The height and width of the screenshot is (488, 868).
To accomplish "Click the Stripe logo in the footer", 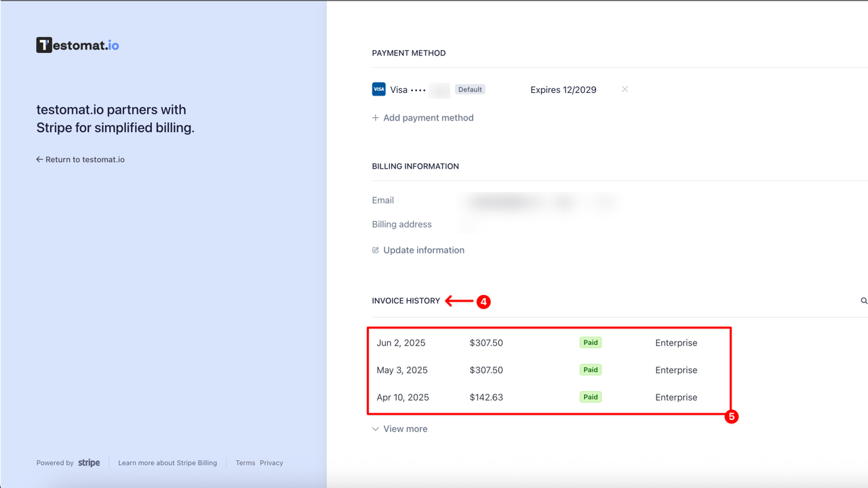I will 89,462.
